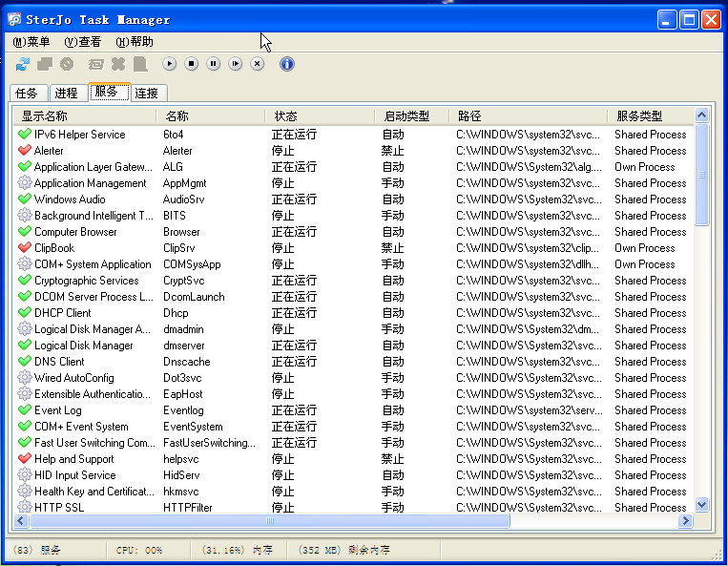Click the FastUserSwitching name cell
This screenshot has width=728, height=566.
(x=209, y=443)
